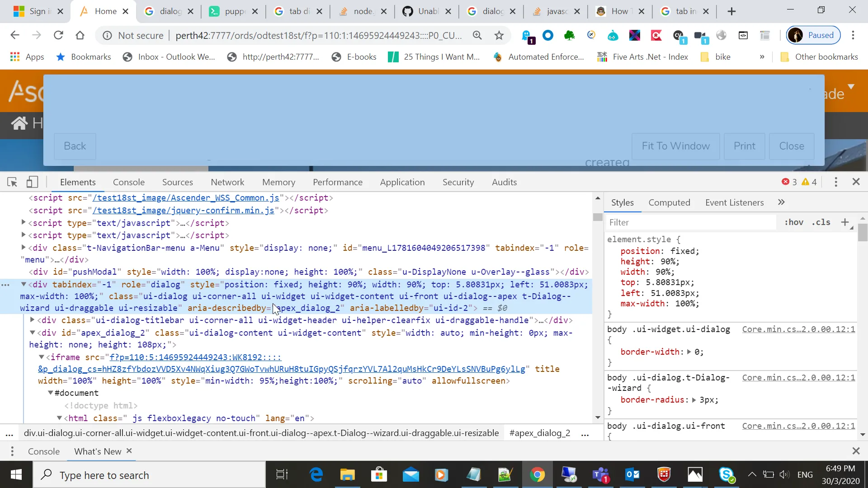Show more Styles pane tabs chevron
Viewport: 868px width, 488px height.
[781, 202]
